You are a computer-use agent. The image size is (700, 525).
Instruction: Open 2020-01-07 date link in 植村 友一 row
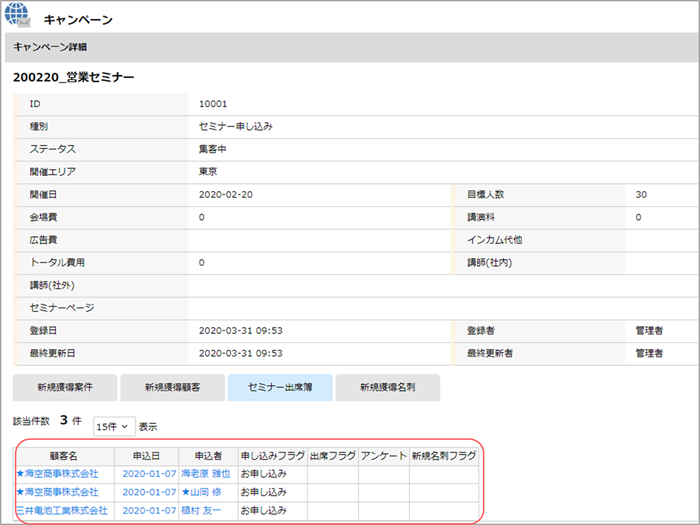click(149, 510)
